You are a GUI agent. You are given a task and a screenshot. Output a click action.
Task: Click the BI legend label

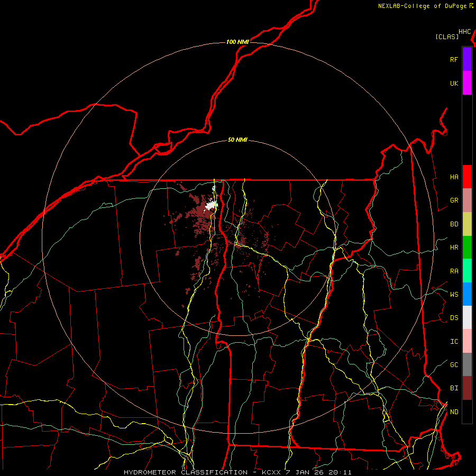pyautogui.click(x=454, y=388)
